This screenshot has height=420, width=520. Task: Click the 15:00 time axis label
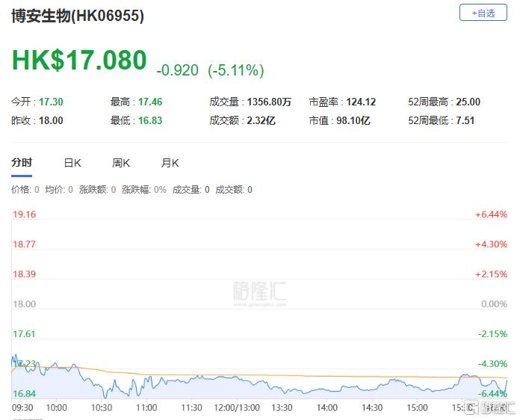[417, 407]
